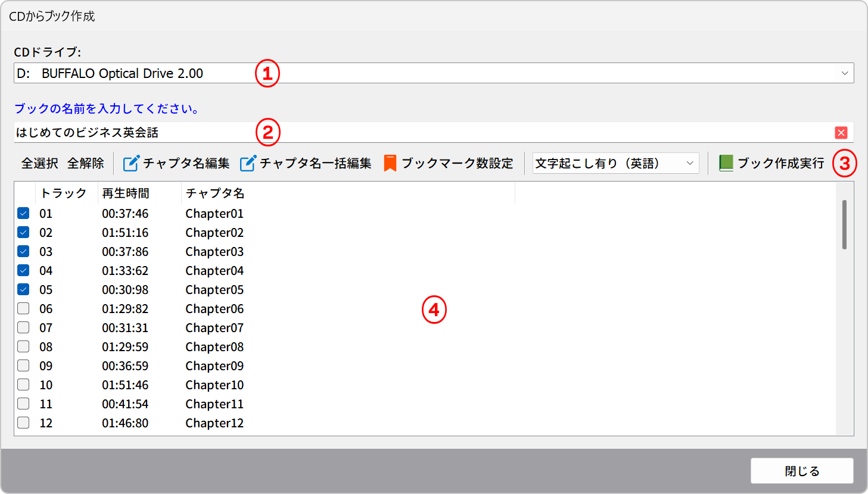Check the checkbox for track 08
The height and width of the screenshot is (494, 868).
coord(23,346)
